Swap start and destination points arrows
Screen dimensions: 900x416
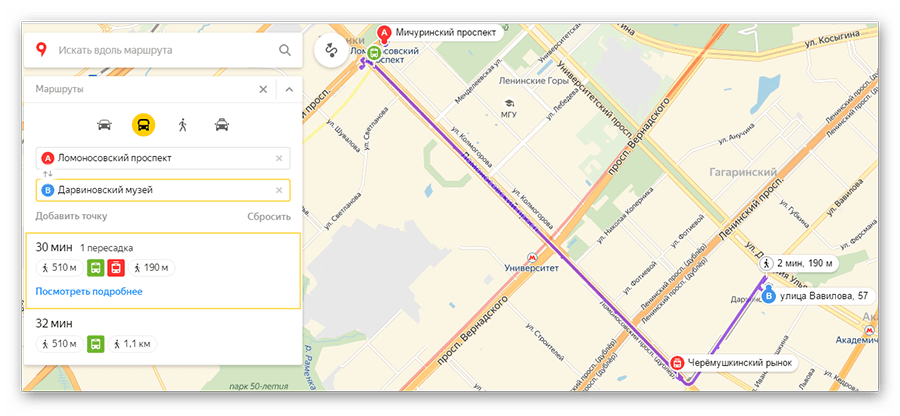click(x=48, y=174)
